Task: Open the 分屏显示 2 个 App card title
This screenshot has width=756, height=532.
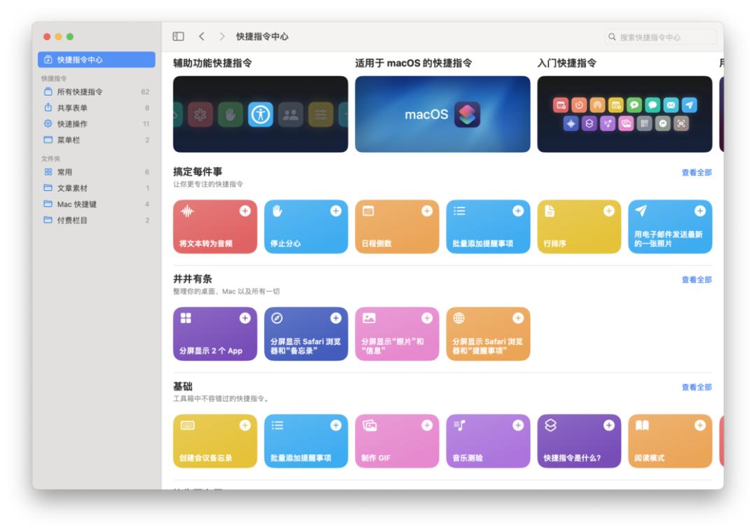Action: (x=211, y=351)
